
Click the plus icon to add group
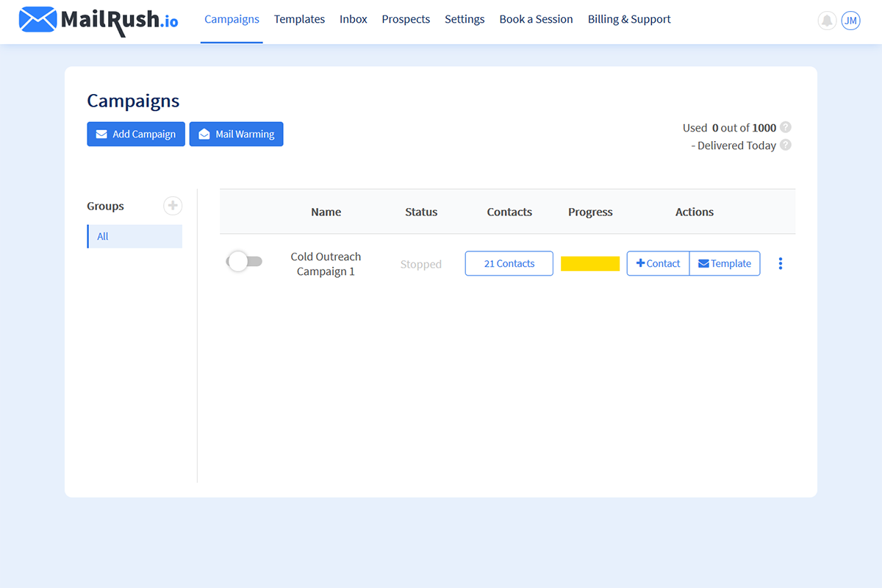tap(173, 206)
